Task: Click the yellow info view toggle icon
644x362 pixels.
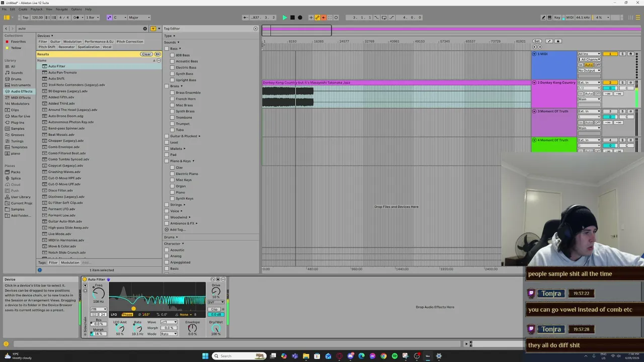Action: click(x=6, y=344)
